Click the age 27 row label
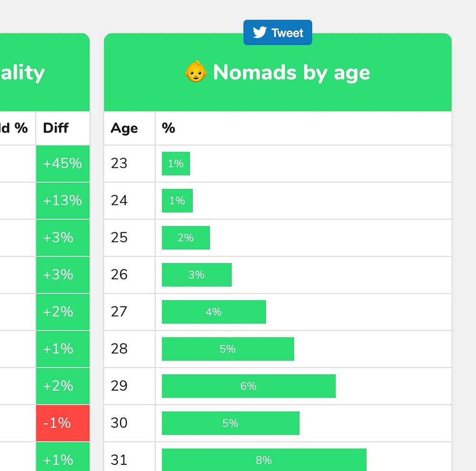The image size is (476, 471). 119,312
